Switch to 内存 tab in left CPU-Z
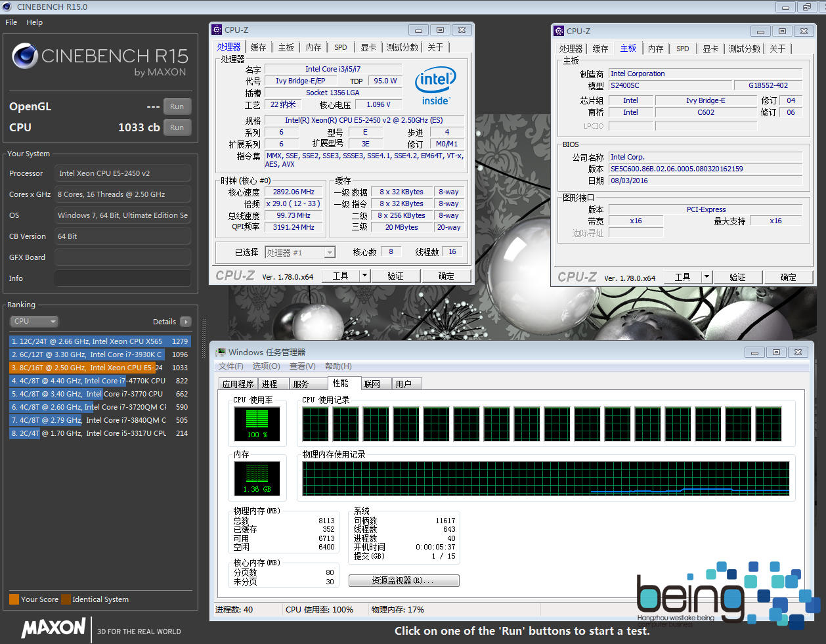The height and width of the screenshot is (644, 826). pyautogui.click(x=313, y=47)
